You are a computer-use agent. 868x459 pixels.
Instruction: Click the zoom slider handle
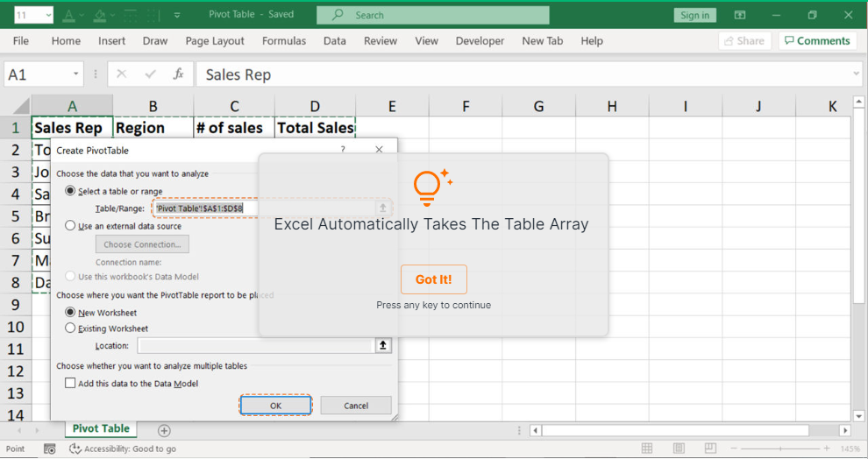tap(780, 448)
